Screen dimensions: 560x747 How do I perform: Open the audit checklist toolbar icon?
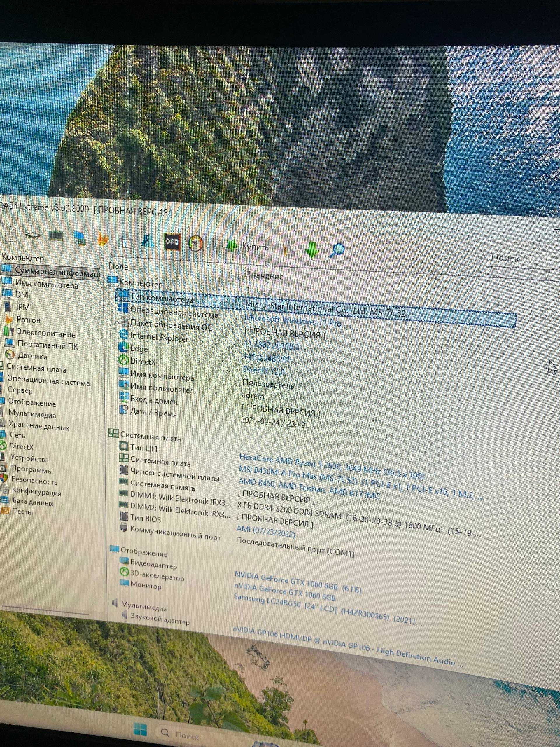127,240
